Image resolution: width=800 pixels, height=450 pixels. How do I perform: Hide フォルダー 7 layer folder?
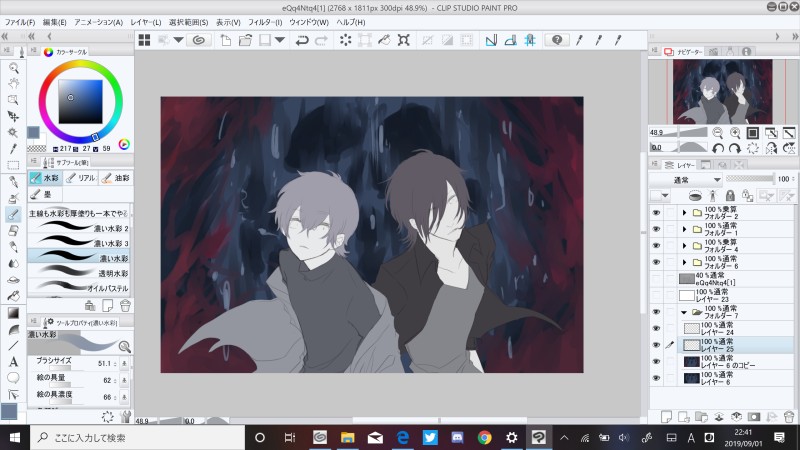point(656,312)
